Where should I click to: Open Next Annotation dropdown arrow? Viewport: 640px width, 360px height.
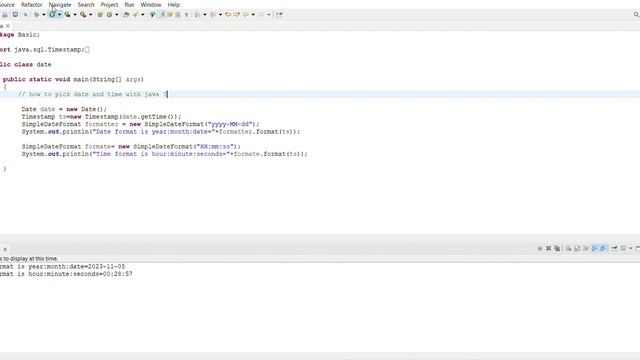204,15
